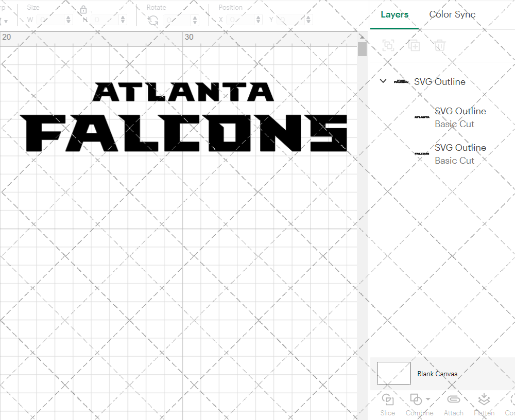Image resolution: width=515 pixels, height=420 pixels.
Task: Click the Blank Canvas color swatch
Action: [393, 374]
